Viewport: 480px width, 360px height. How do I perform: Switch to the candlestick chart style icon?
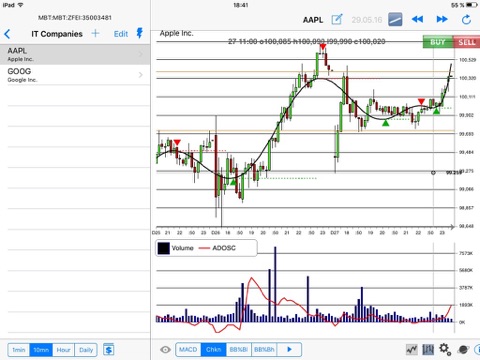[428, 349]
